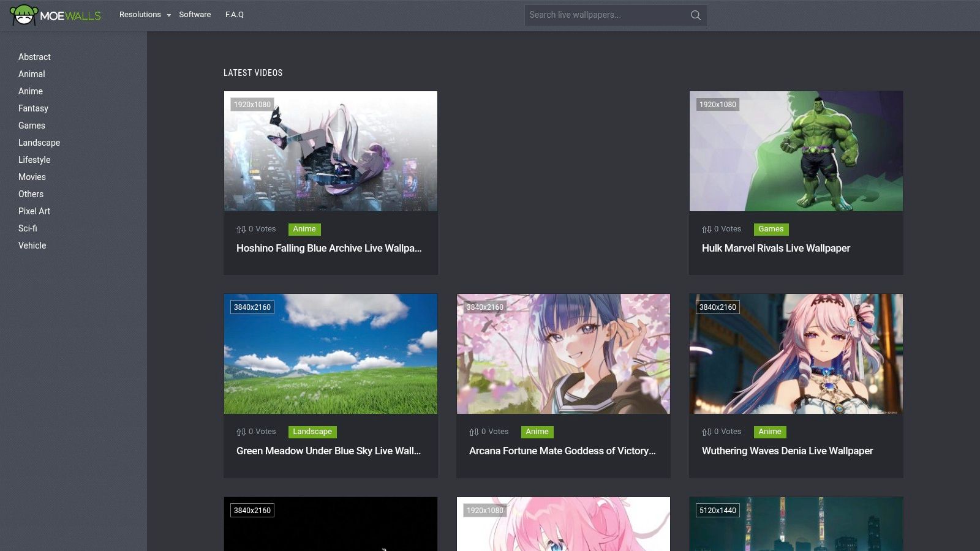This screenshot has width=980, height=551.
Task: Click 1920x1080 badge on Hulk thumbnail
Action: (x=718, y=105)
